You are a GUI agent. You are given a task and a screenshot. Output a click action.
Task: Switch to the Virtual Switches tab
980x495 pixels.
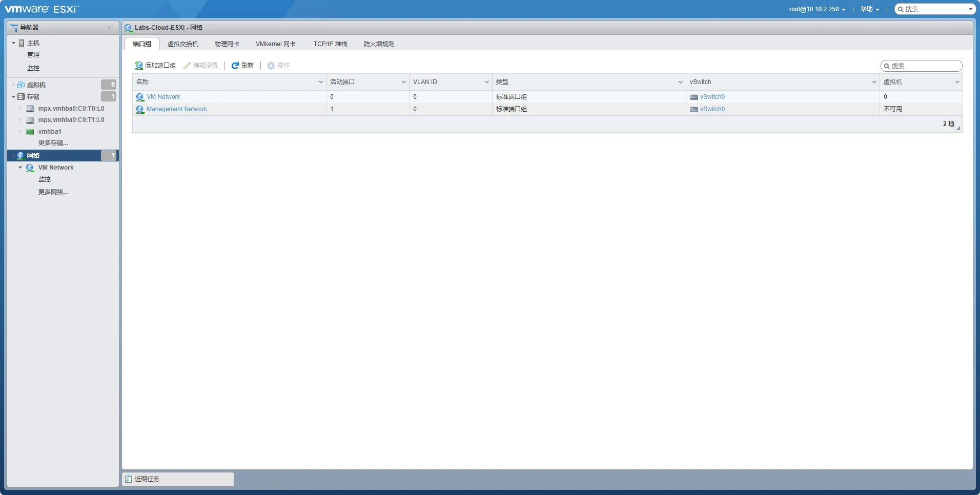(182, 44)
